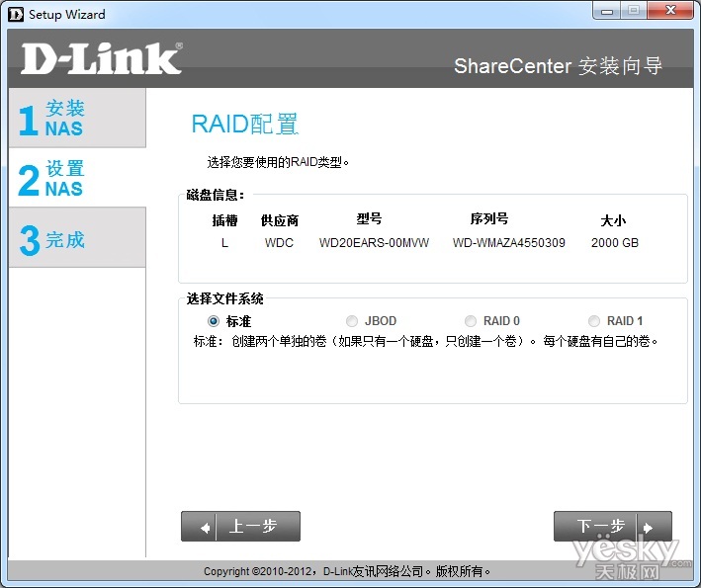Click the maximize button in title bar
The width and height of the screenshot is (701, 588).
coord(634,11)
